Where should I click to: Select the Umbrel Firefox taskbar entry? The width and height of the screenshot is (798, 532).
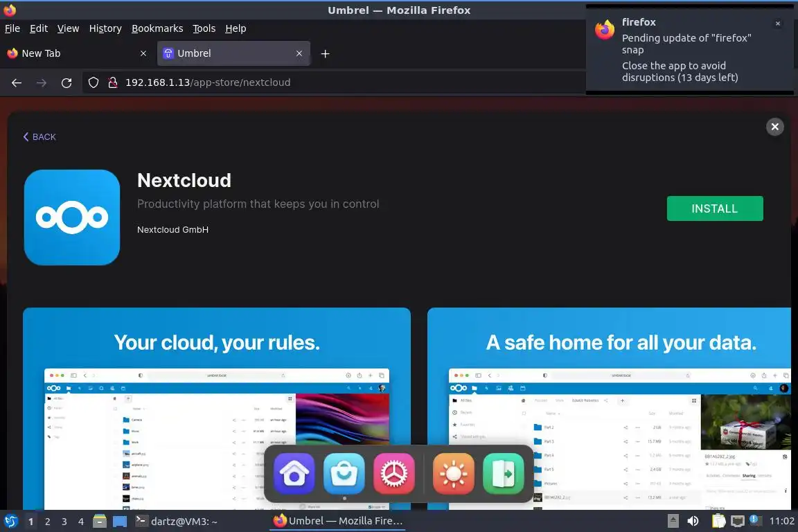337,521
